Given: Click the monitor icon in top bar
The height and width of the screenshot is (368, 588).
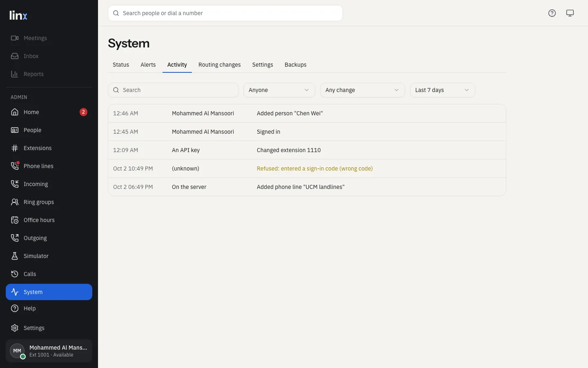Looking at the screenshot, I should point(570,13).
